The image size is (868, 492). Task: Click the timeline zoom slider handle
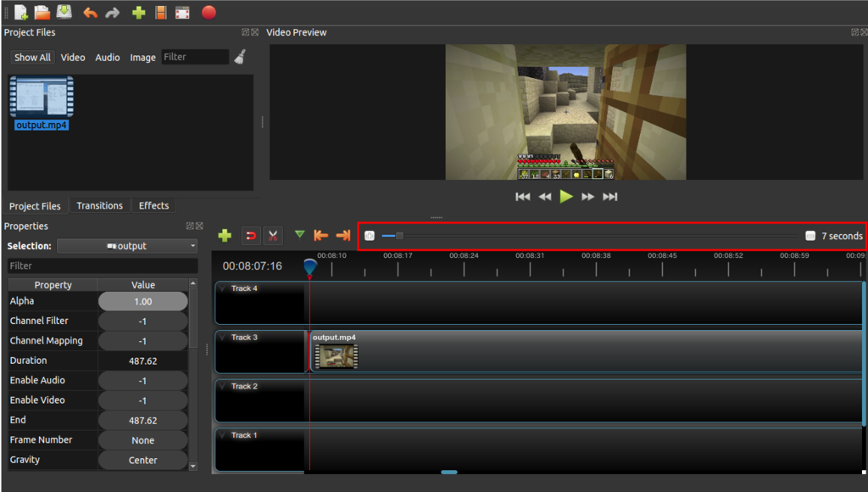point(399,236)
